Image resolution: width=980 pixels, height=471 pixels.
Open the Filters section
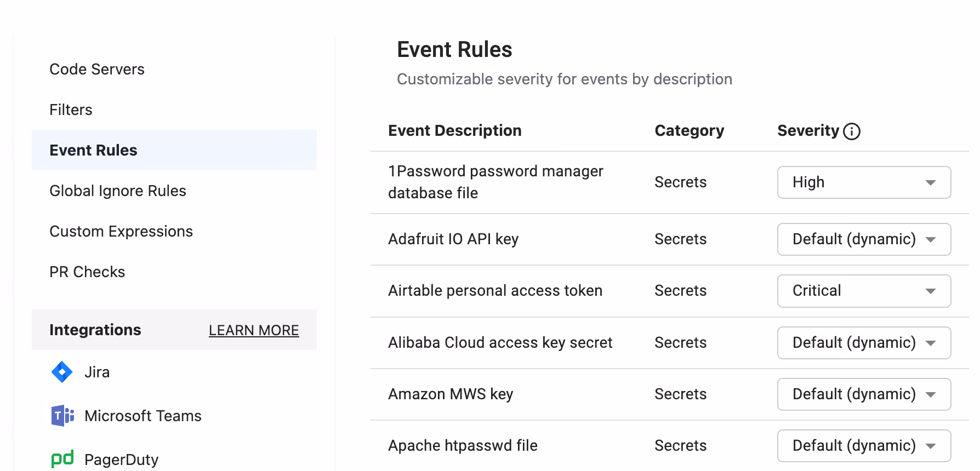[71, 110]
